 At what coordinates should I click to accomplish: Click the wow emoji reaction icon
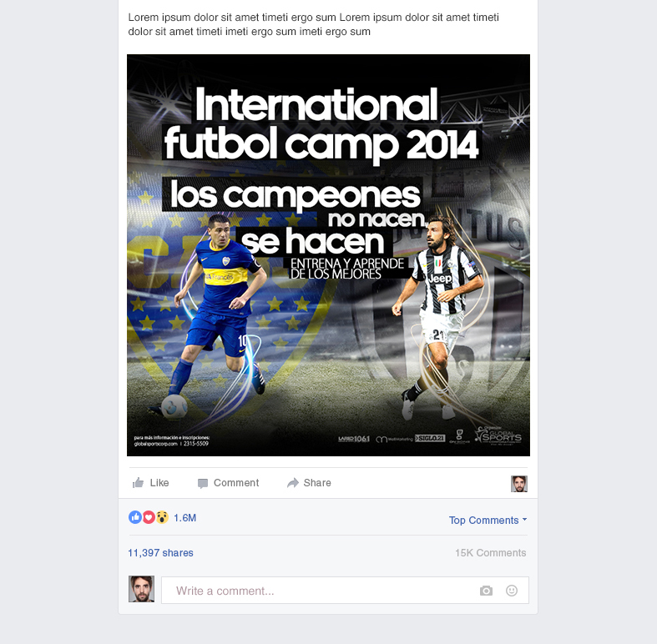[x=162, y=517]
